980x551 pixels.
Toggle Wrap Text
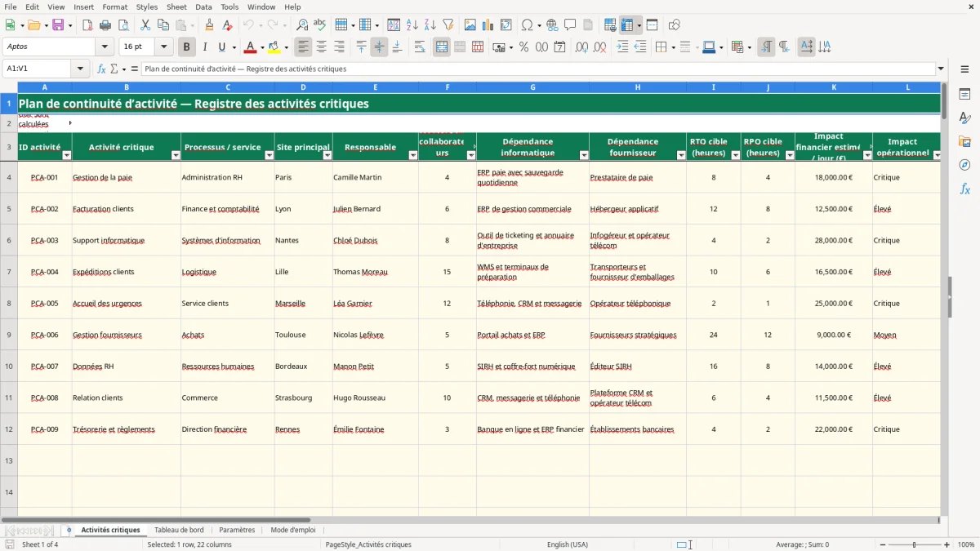click(x=419, y=47)
